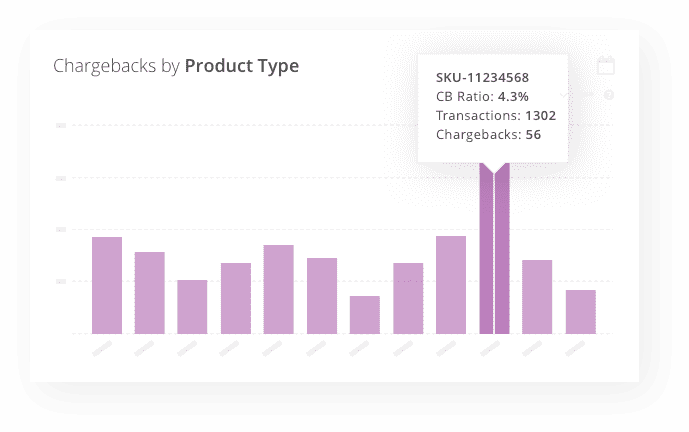Select the eighth bar from the left

[x=408, y=298]
